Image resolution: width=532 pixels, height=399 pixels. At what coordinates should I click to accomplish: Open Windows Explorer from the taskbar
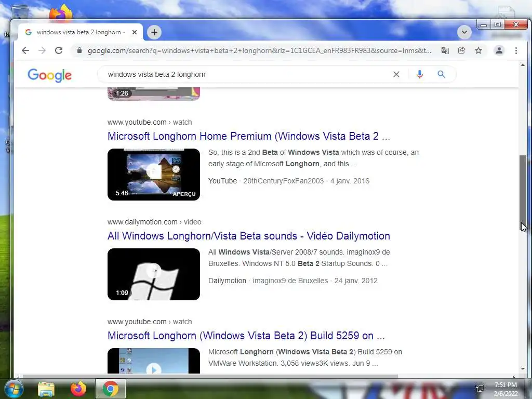pos(46,389)
